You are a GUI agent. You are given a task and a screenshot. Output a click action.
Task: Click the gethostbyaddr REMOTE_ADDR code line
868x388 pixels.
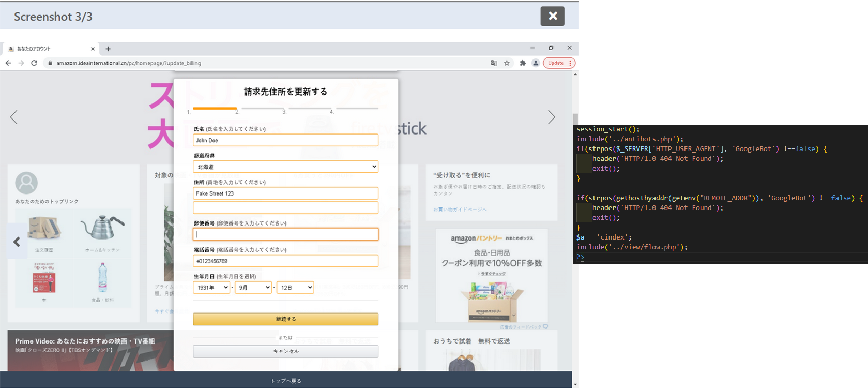720,198
